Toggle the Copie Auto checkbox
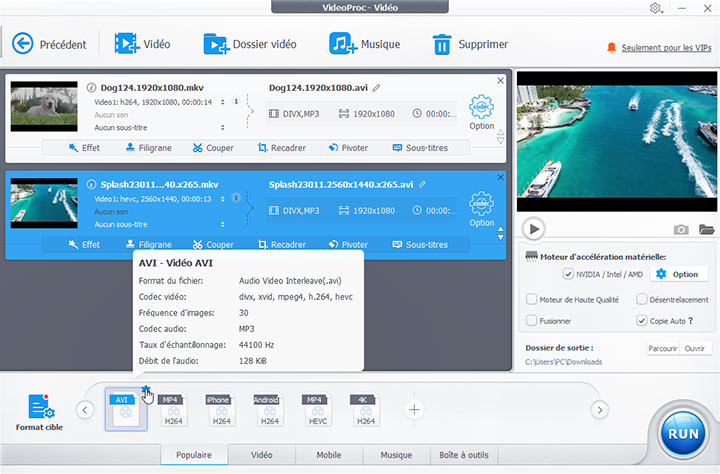Screen dimensions: 720x474 641,321
